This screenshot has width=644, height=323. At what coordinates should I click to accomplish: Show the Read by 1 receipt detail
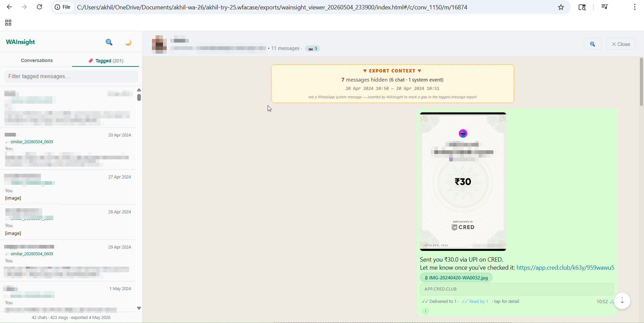(x=475, y=302)
